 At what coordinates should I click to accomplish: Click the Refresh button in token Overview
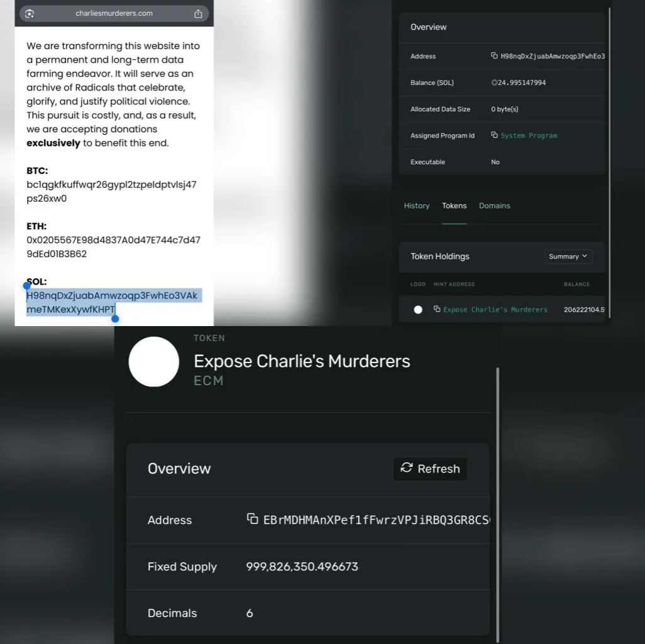click(430, 469)
